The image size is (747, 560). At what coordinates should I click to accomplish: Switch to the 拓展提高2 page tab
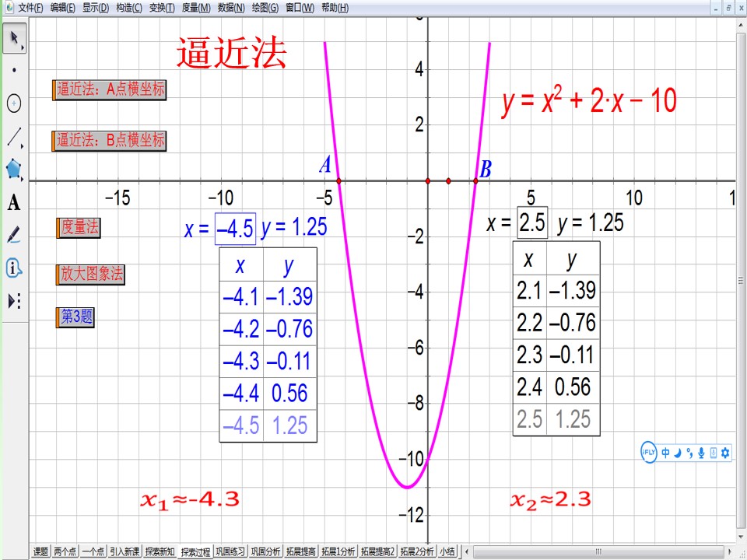[378, 551]
